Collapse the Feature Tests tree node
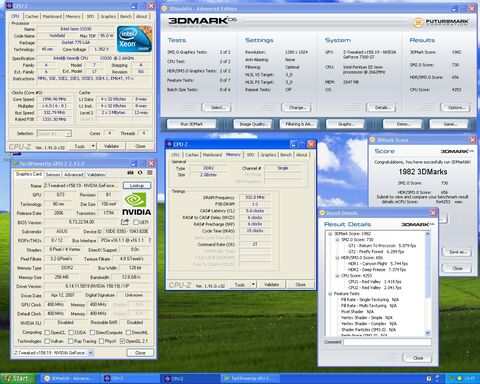This screenshot has width=480, height=384. [x=330, y=294]
